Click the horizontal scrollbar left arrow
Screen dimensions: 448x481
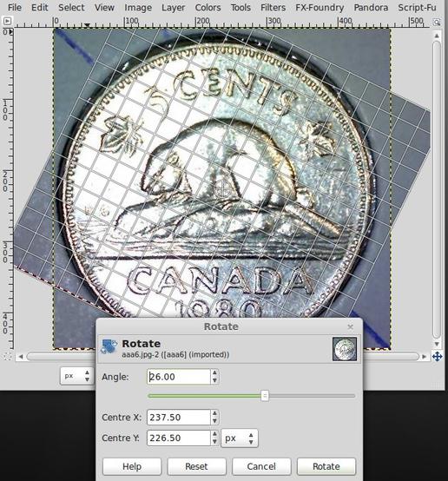(x=21, y=357)
